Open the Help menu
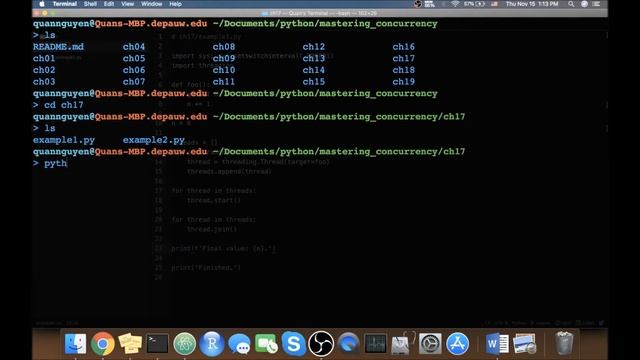 pos(175,4)
